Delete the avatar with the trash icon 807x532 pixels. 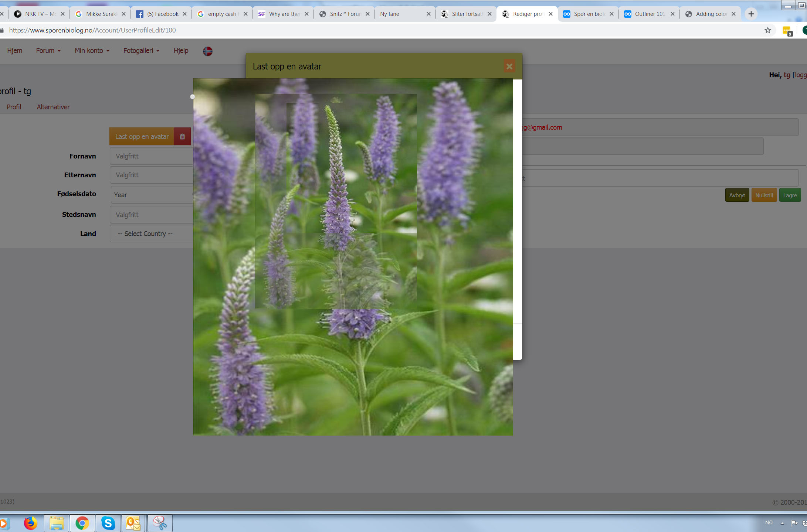(182, 136)
